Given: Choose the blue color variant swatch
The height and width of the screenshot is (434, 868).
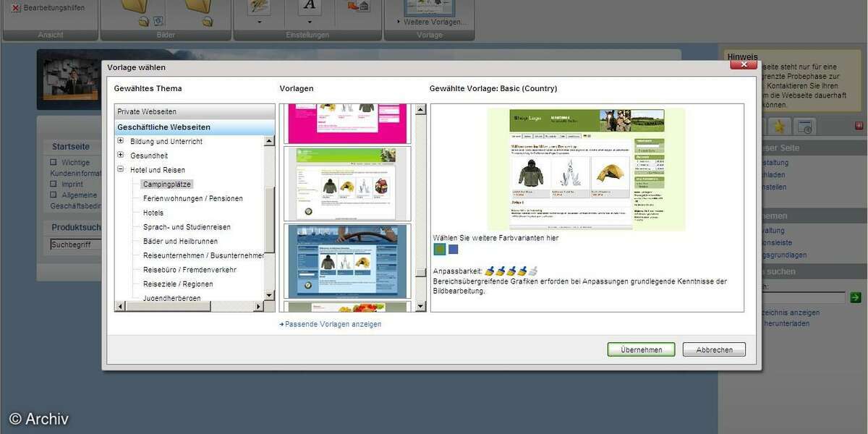Looking at the screenshot, I should pyautogui.click(x=454, y=250).
